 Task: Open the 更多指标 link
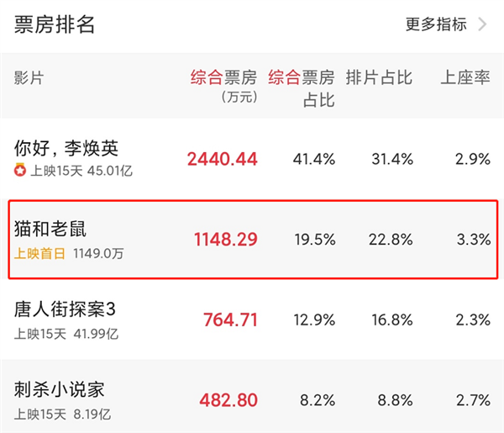pyautogui.click(x=436, y=24)
